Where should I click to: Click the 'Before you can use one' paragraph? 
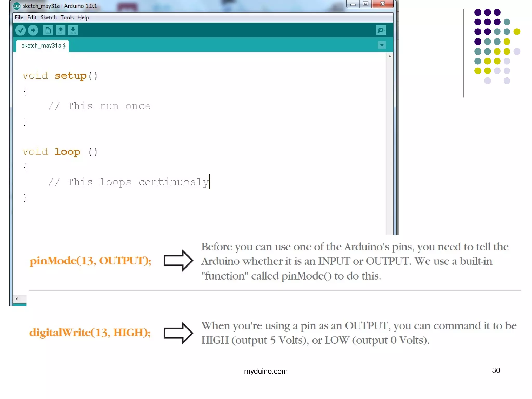pos(355,261)
